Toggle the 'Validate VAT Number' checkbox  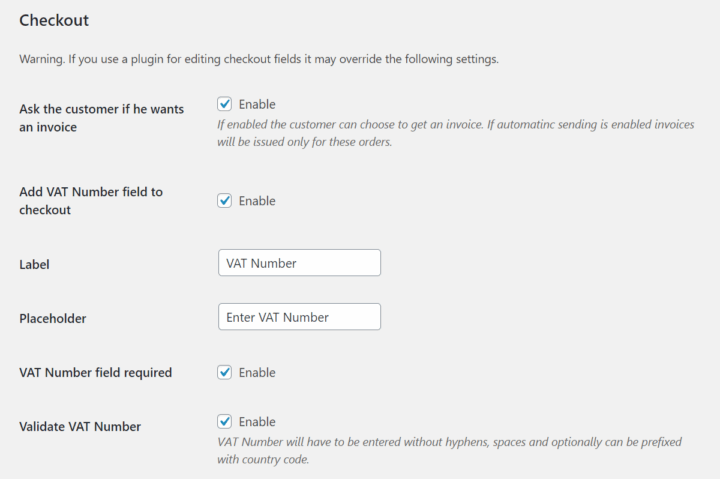click(225, 421)
